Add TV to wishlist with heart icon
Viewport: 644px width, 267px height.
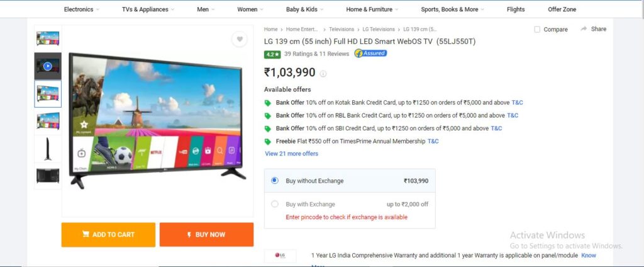pyautogui.click(x=240, y=40)
